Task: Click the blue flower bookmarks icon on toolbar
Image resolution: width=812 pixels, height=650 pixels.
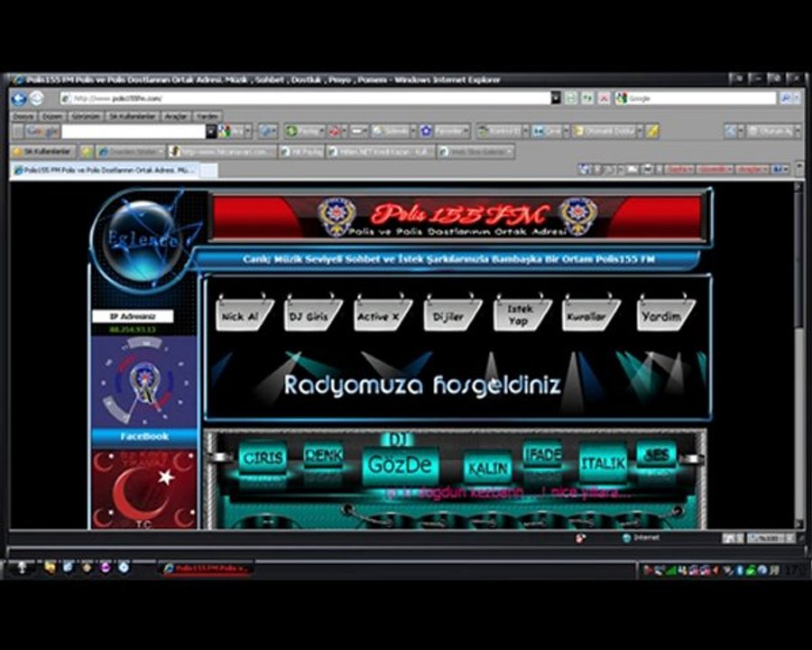Action: [426, 131]
